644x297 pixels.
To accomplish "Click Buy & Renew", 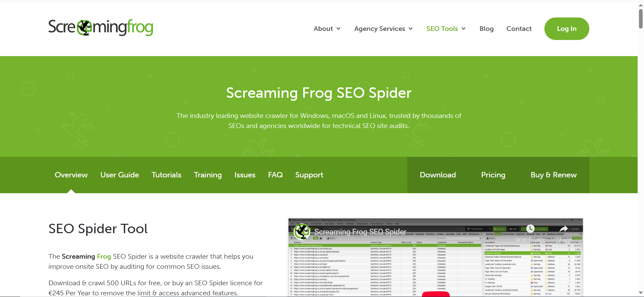I will (x=553, y=175).
